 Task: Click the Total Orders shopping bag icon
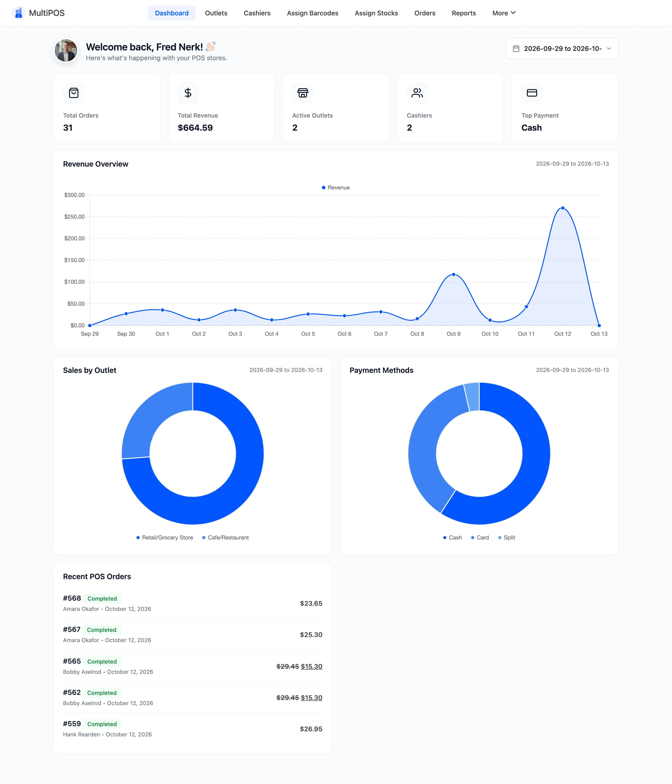(x=74, y=93)
